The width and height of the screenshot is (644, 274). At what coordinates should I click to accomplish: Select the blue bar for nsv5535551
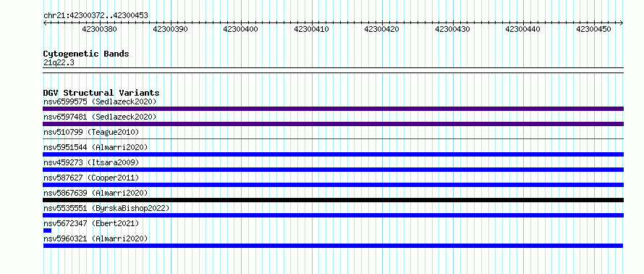point(333,215)
